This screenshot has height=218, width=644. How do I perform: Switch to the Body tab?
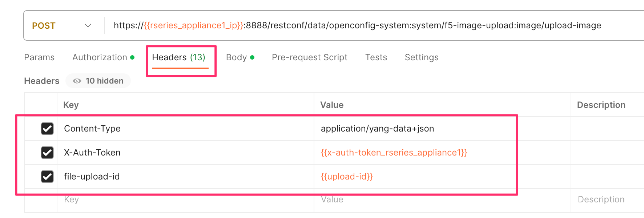[240, 57]
